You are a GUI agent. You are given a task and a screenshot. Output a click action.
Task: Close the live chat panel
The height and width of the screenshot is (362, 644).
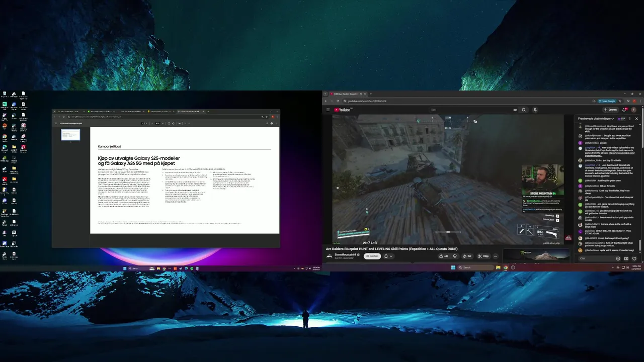coord(636,119)
